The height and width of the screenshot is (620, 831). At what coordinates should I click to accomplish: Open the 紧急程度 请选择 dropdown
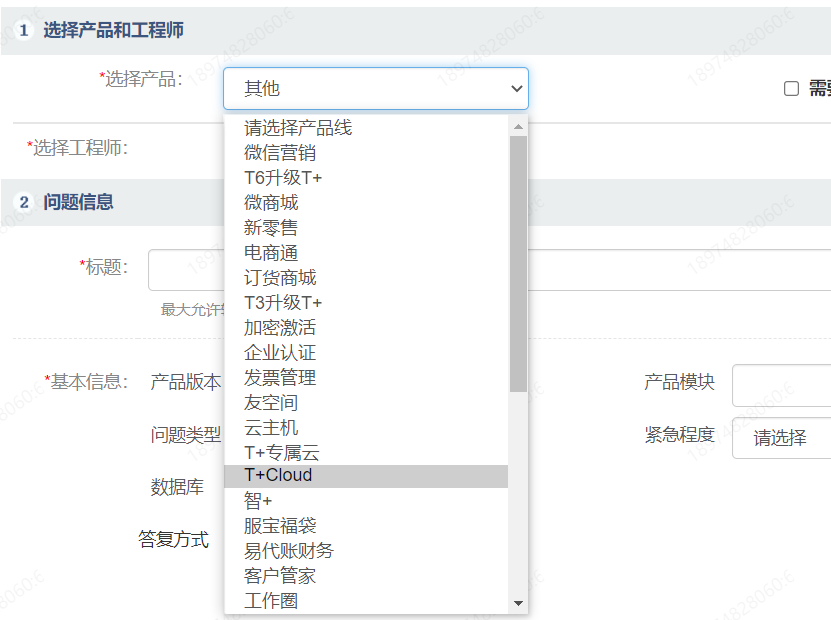click(781, 438)
